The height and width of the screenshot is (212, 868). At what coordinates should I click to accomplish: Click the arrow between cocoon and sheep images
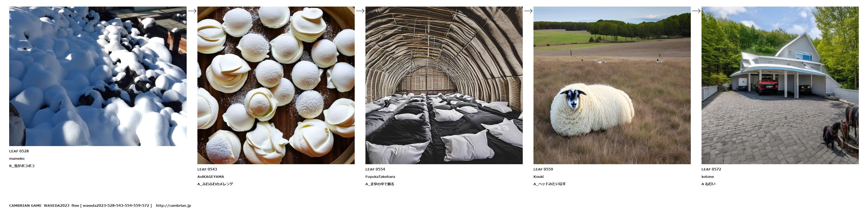tap(528, 11)
